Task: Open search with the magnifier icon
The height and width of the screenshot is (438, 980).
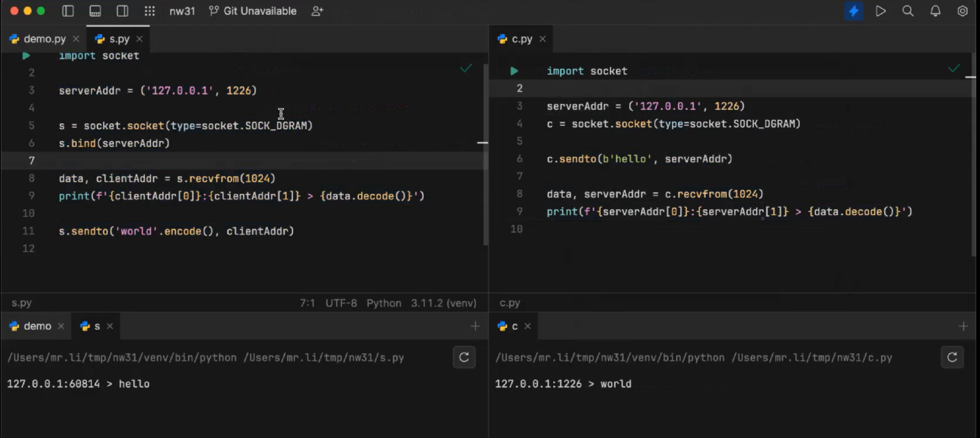Action: (908, 11)
